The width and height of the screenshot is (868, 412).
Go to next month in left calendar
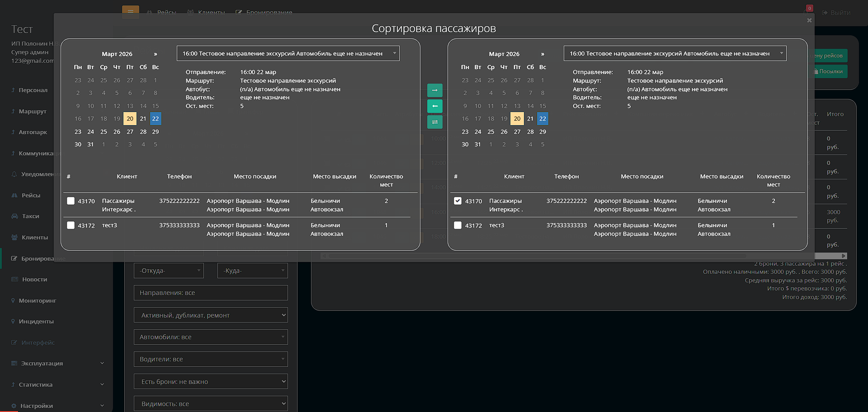(x=156, y=54)
